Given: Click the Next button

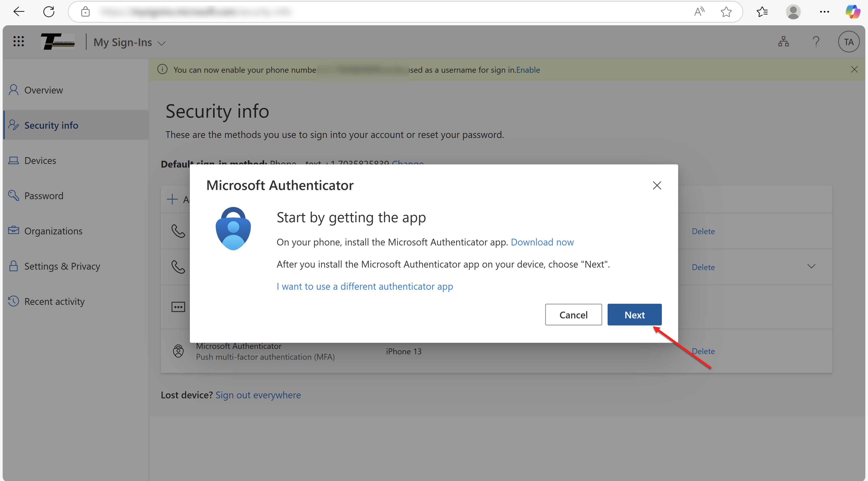Looking at the screenshot, I should click(x=634, y=315).
